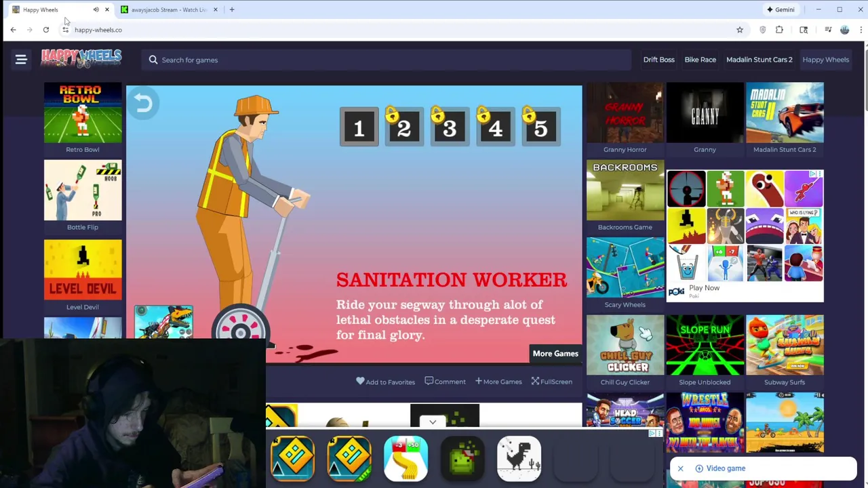This screenshot has width=868, height=488.
Task: Click the search magnifier icon
Action: point(153,60)
